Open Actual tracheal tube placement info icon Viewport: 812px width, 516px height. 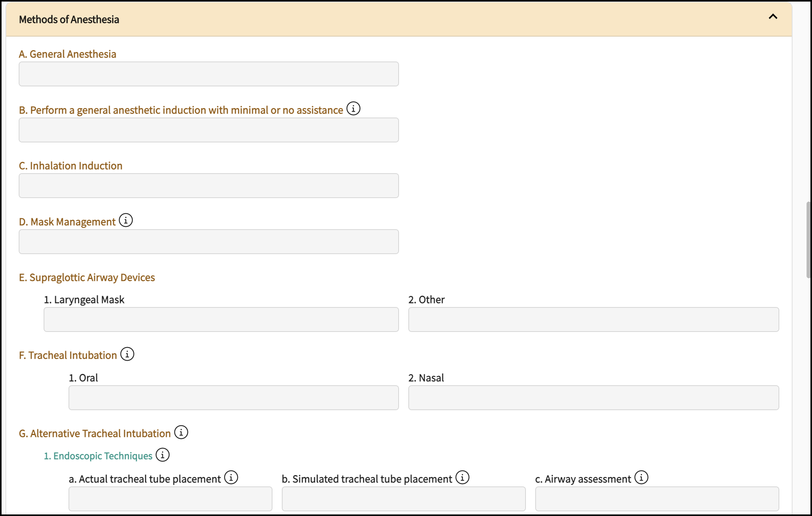(x=231, y=477)
